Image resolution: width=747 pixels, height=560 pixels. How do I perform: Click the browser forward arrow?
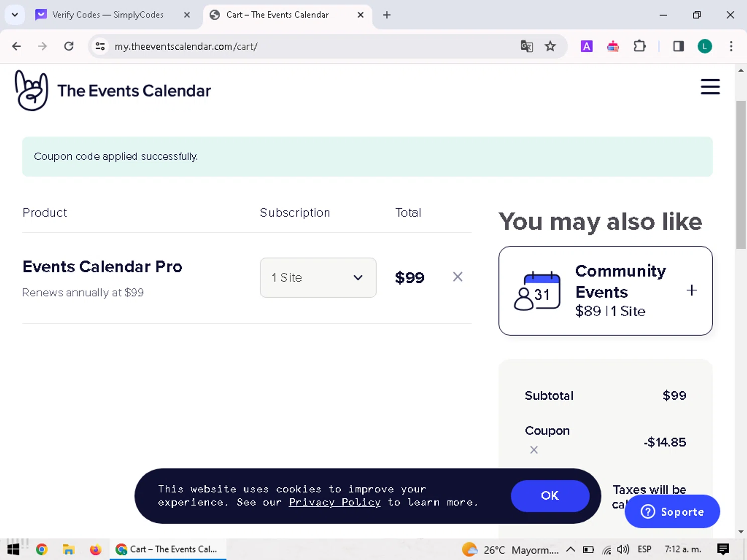point(43,46)
